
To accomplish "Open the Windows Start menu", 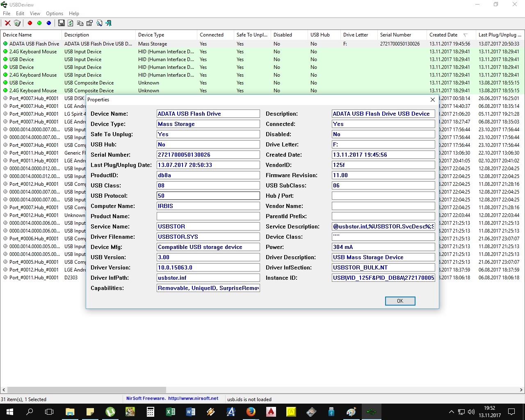I will click(x=10, y=412).
